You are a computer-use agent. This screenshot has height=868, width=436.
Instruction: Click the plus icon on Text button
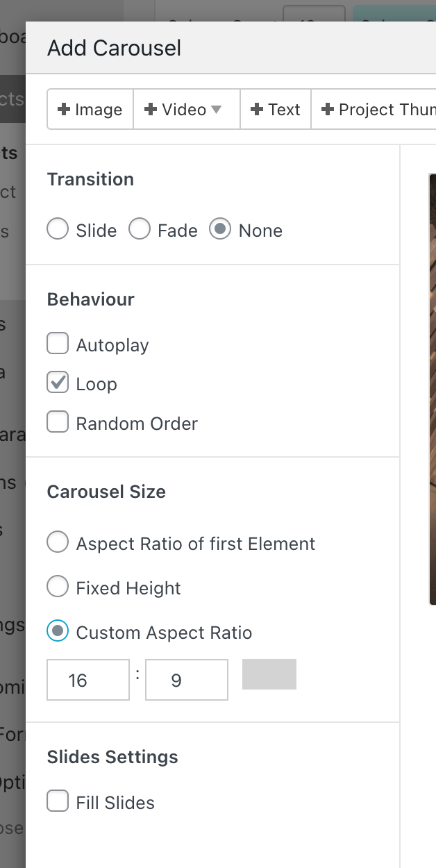click(257, 110)
